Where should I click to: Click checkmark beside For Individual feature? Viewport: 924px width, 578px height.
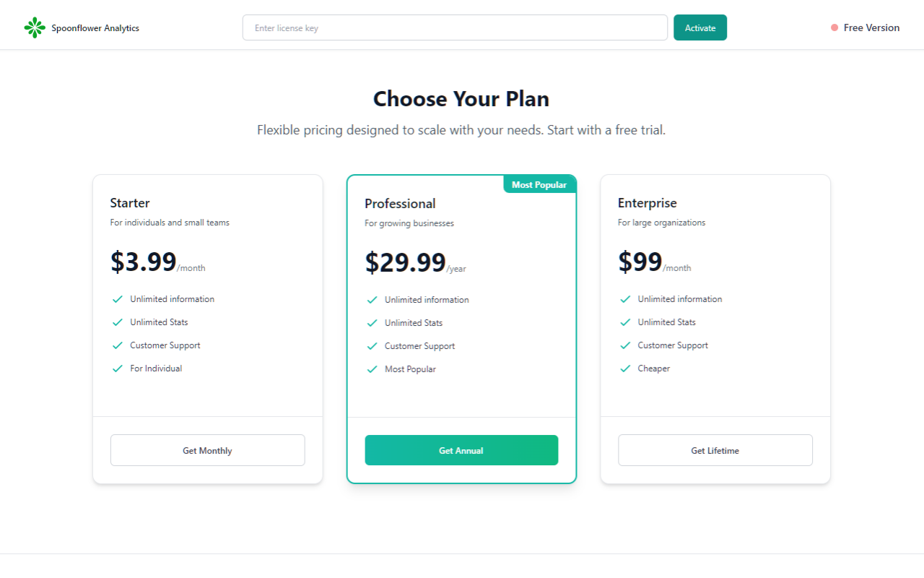point(118,368)
